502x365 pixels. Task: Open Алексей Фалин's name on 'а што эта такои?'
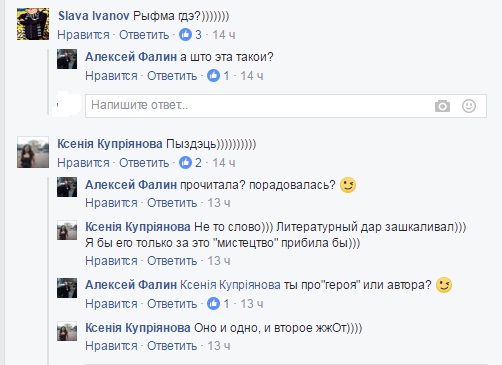131,57
